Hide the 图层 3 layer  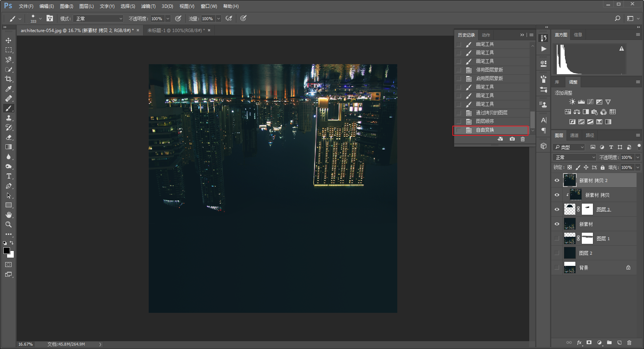coord(557,210)
